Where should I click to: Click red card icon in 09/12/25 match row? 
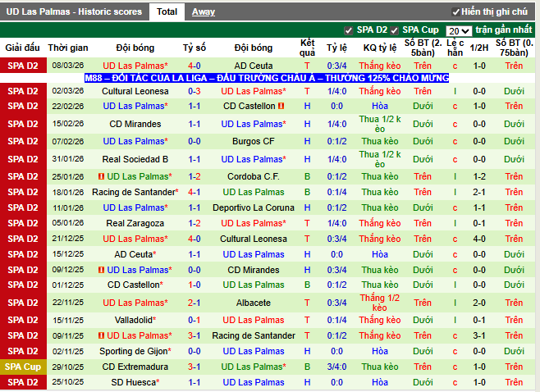101,270
